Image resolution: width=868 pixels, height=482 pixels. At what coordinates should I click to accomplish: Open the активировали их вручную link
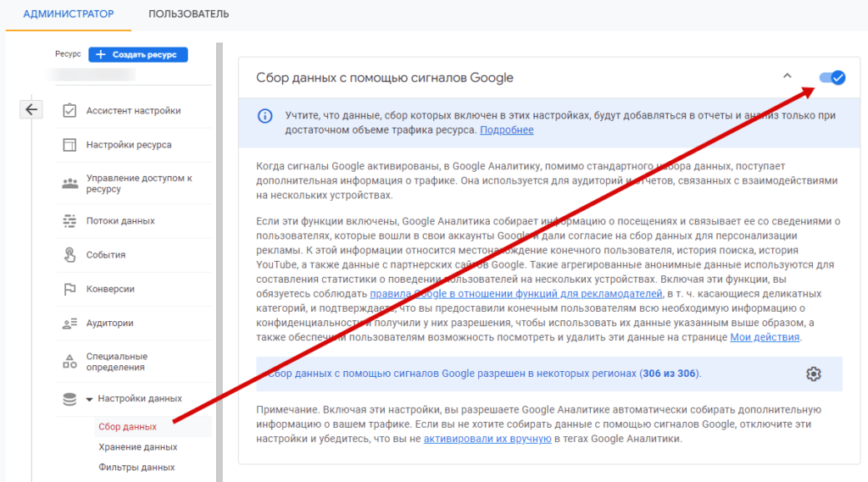point(487,439)
